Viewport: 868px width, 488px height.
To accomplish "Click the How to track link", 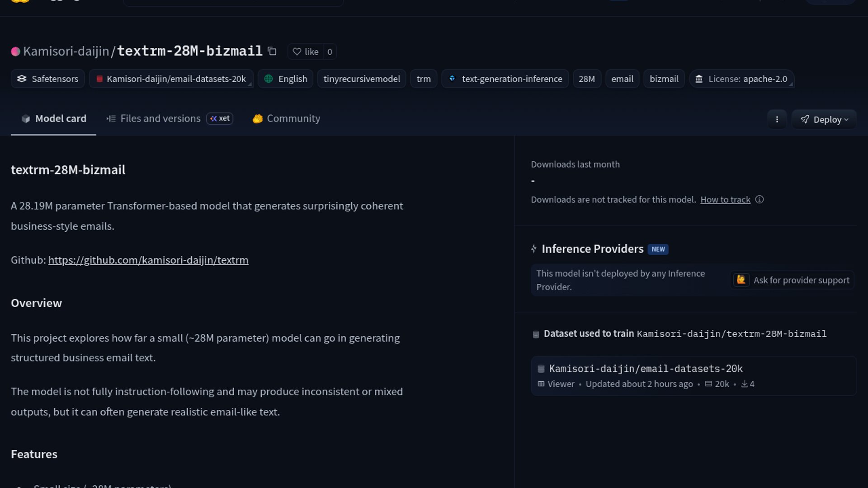I will 725,200.
